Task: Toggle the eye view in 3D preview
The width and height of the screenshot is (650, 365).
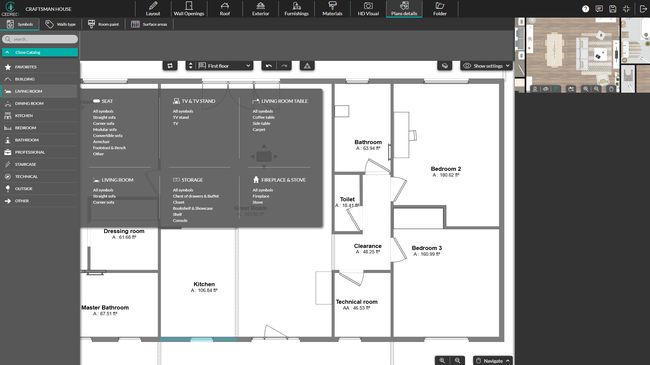Action: point(546,89)
